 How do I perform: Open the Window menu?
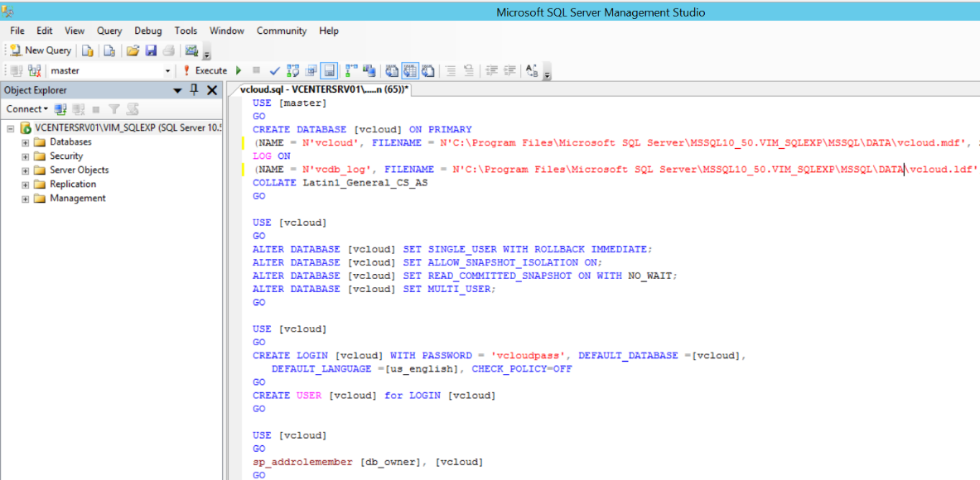[x=227, y=31]
